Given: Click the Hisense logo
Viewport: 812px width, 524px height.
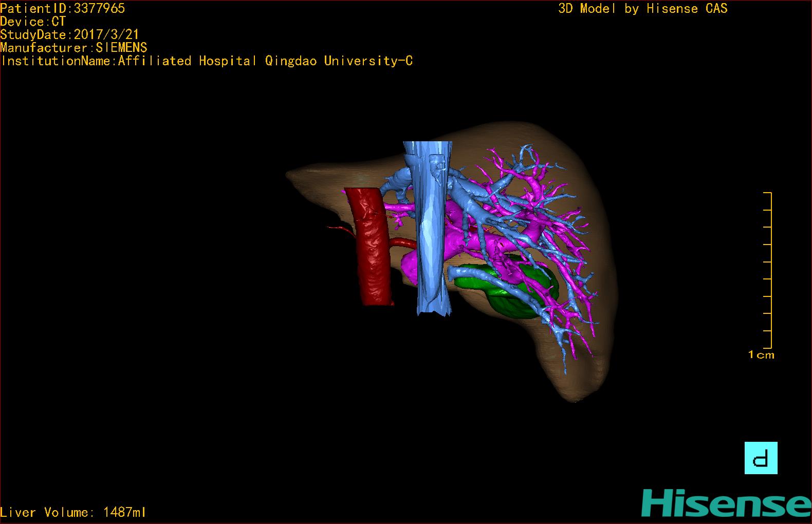Looking at the screenshot, I should point(726,503).
